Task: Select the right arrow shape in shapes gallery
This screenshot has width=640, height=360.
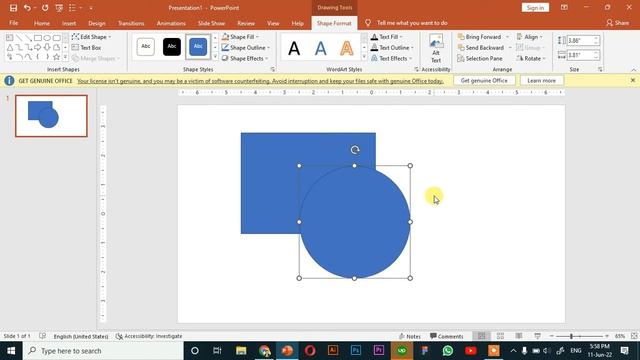Action: (38, 47)
